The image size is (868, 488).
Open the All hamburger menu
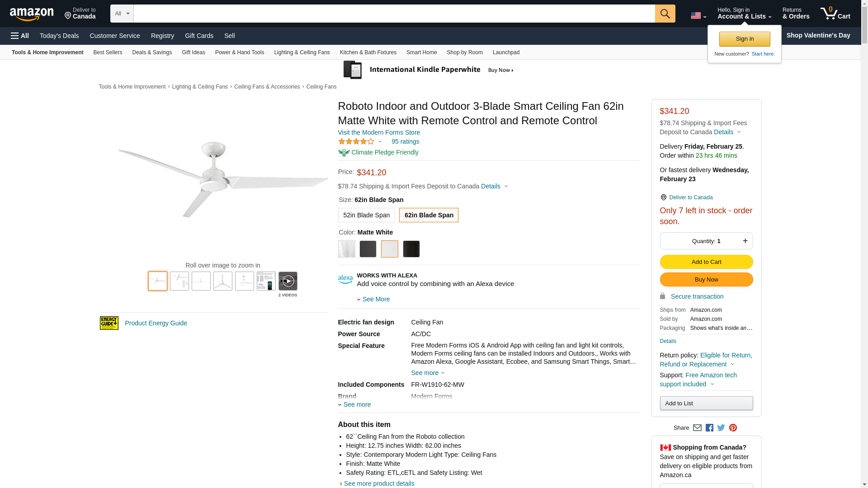(x=20, y=36)
